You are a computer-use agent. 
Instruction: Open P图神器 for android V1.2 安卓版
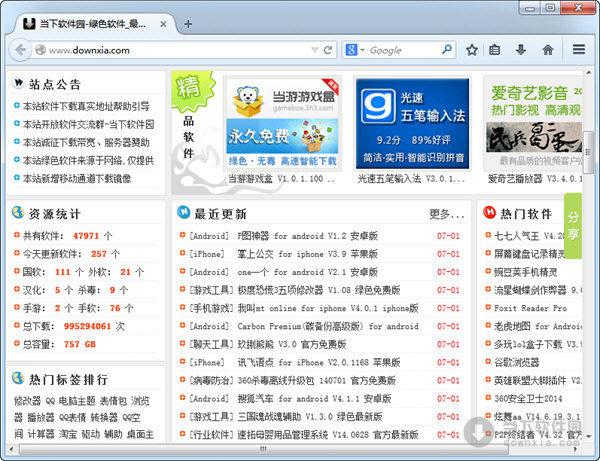pos(308,236)
